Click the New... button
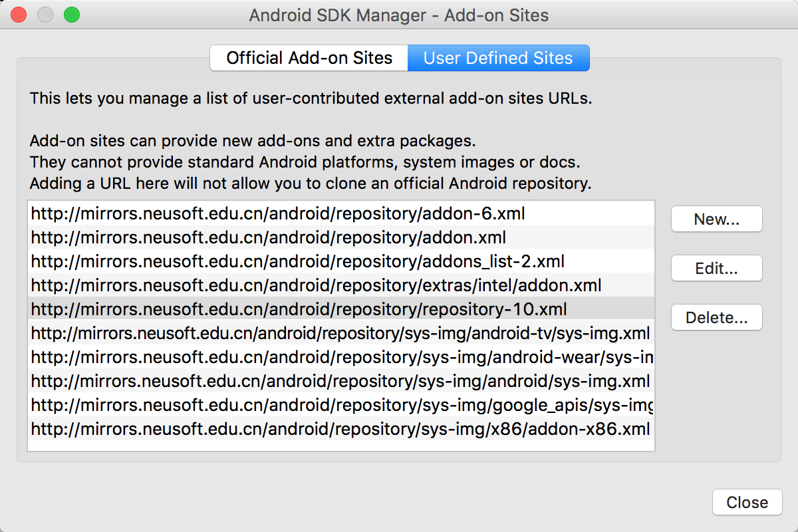The image size is (798, 532). 716,219
